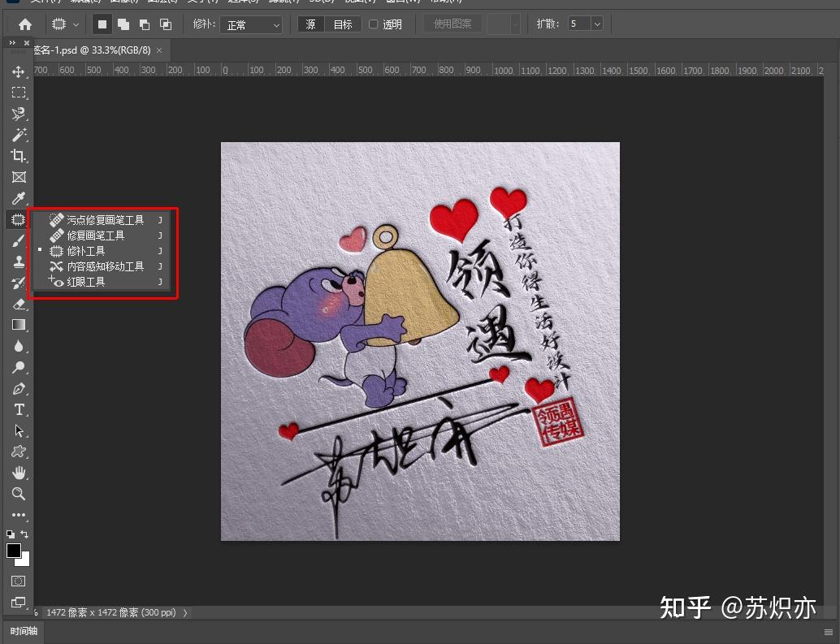Open the 扩散 value dropdown arrow
The image size is (840, 644).
[x=597, y=24]
